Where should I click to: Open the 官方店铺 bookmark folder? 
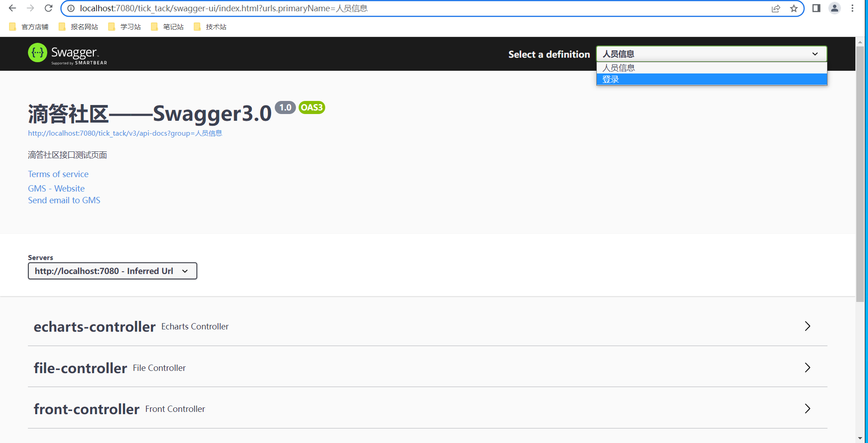tap(29, 27)
